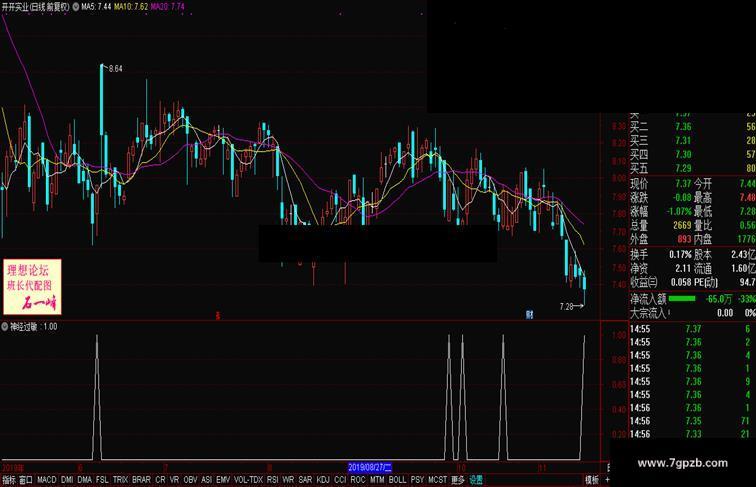Viewport: 756px width, 487px height.
Task: Open the dropdown circle beside the stock title
Action: pyautogui.click(x=76, y=7)
